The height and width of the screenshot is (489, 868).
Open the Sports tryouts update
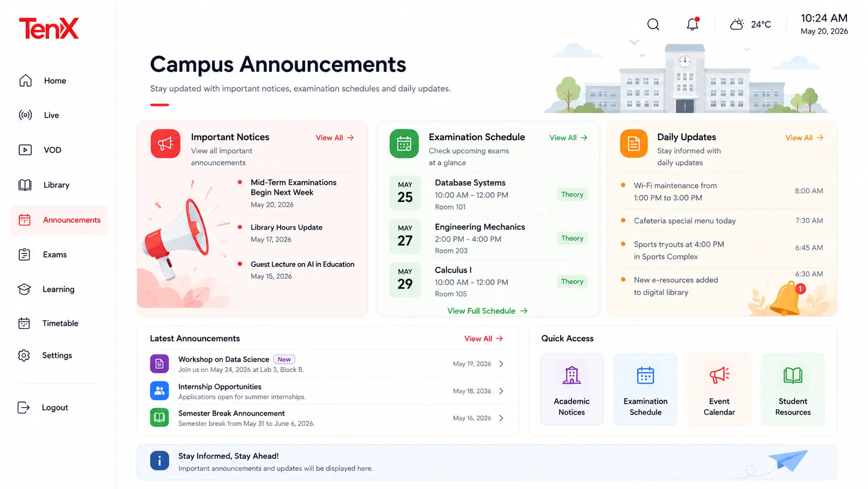[x=722, y=250]
